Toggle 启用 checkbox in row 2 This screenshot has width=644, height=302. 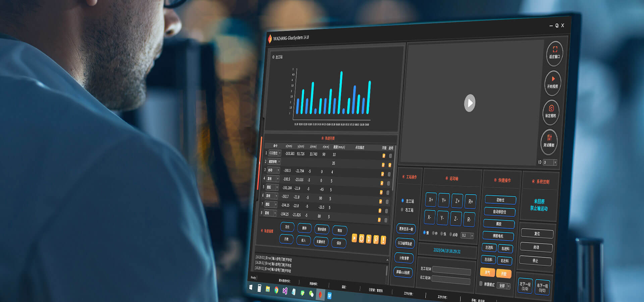click(390, 165)
